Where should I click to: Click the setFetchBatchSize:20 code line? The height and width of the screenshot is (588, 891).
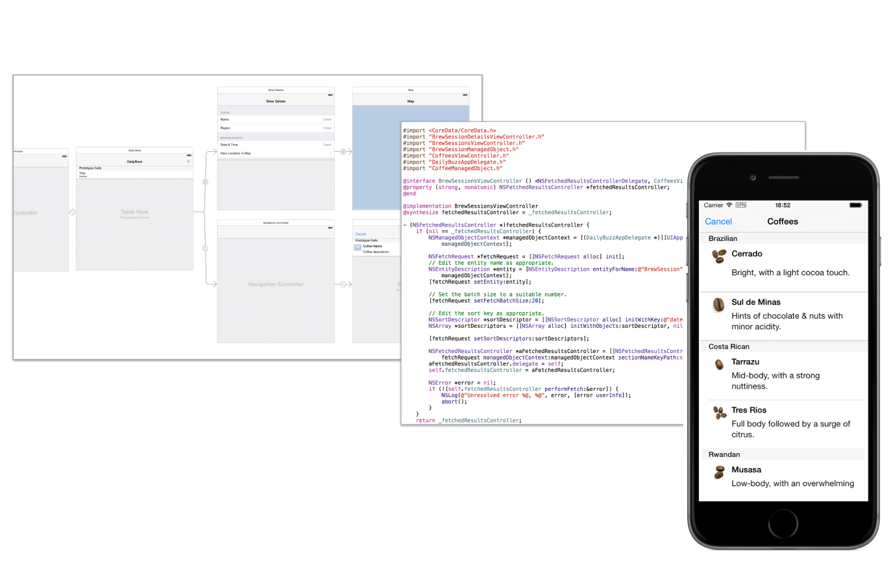(487, 300)
